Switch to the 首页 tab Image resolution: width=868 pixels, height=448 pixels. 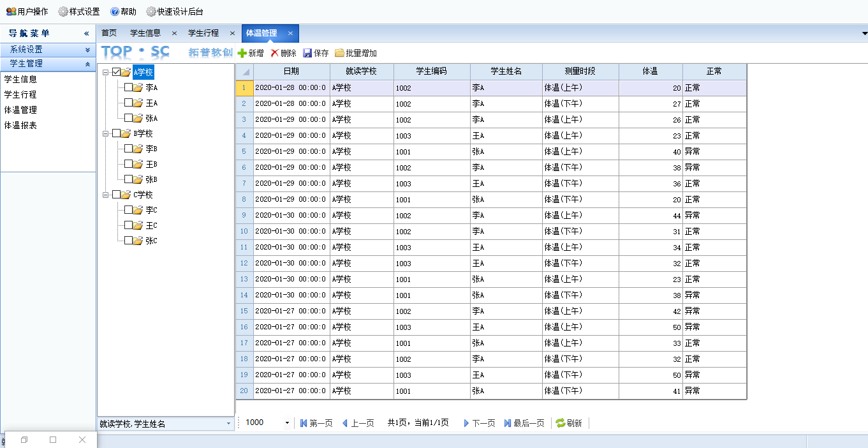click(109, 33)
